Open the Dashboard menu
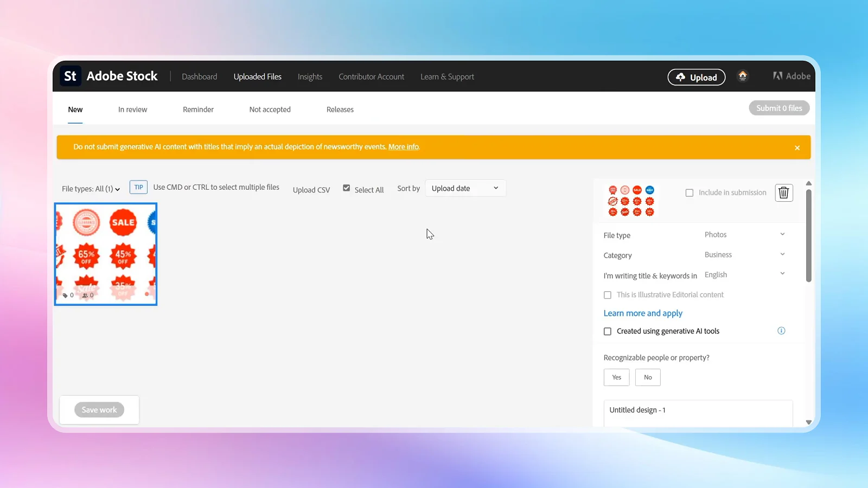The image size is (868, 488). (x=199, y=76)
